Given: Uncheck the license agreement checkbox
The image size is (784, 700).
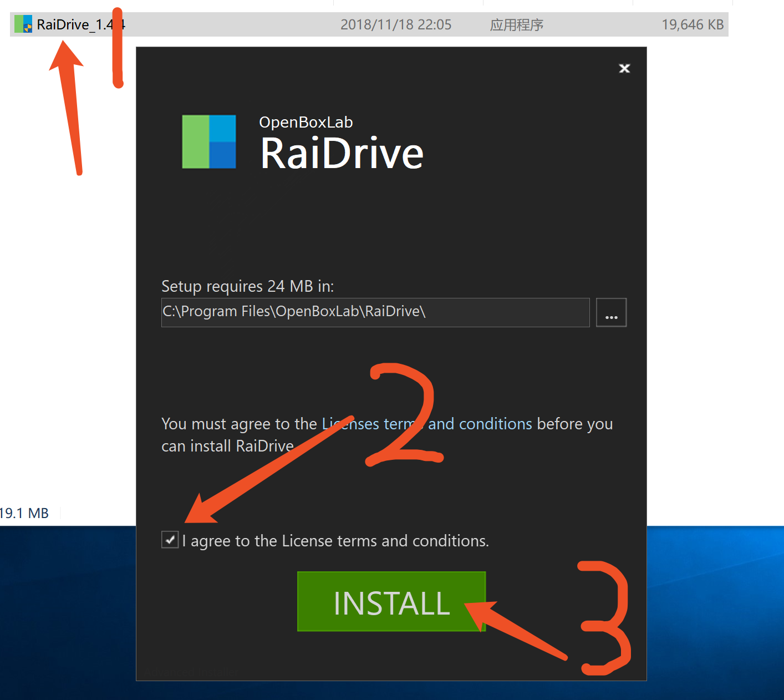Looking at the screenshot, I should 170,539.
